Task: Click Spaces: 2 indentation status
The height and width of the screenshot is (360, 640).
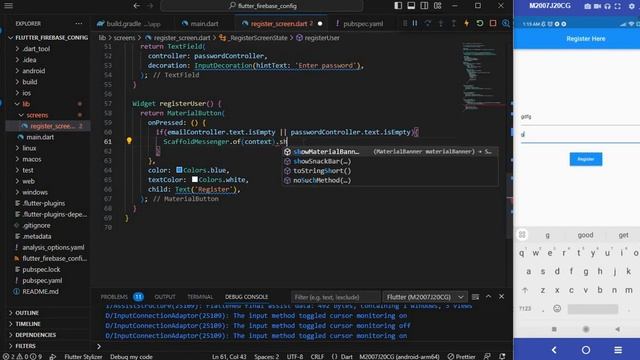Action: (267, 356)
